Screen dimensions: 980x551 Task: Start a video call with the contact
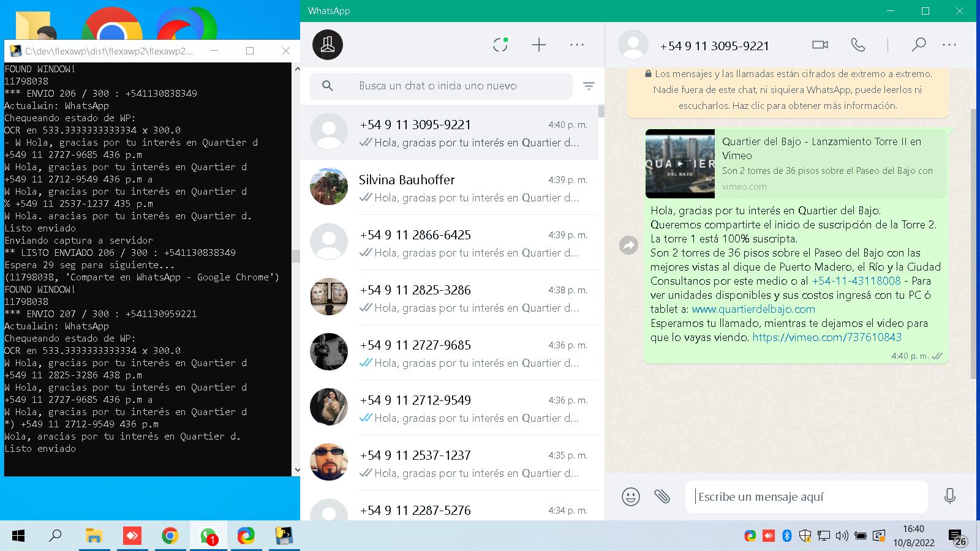pos(820,45)
